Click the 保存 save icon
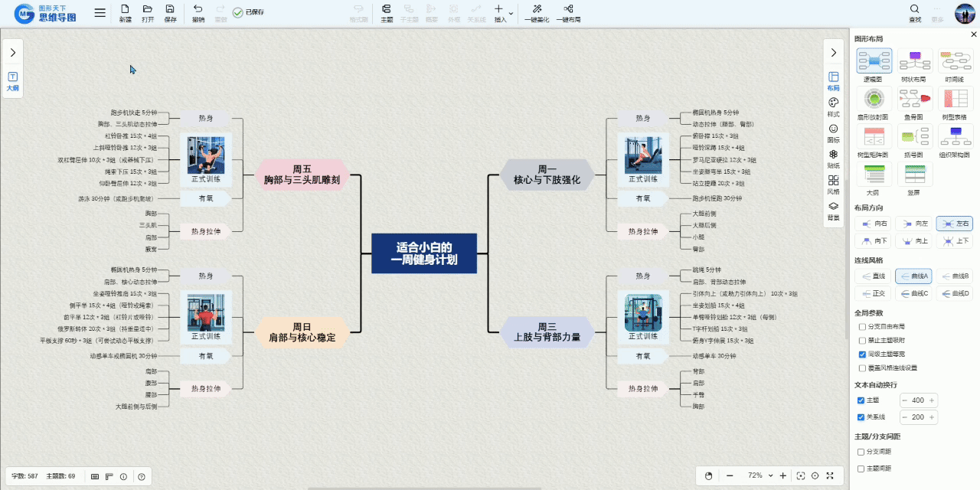980x490 pixels. tap(170, 9)
